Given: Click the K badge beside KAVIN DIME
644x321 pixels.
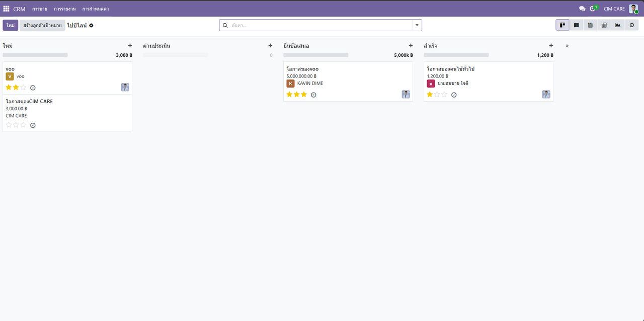Looking at the screenshot, I should pos(290,84).
